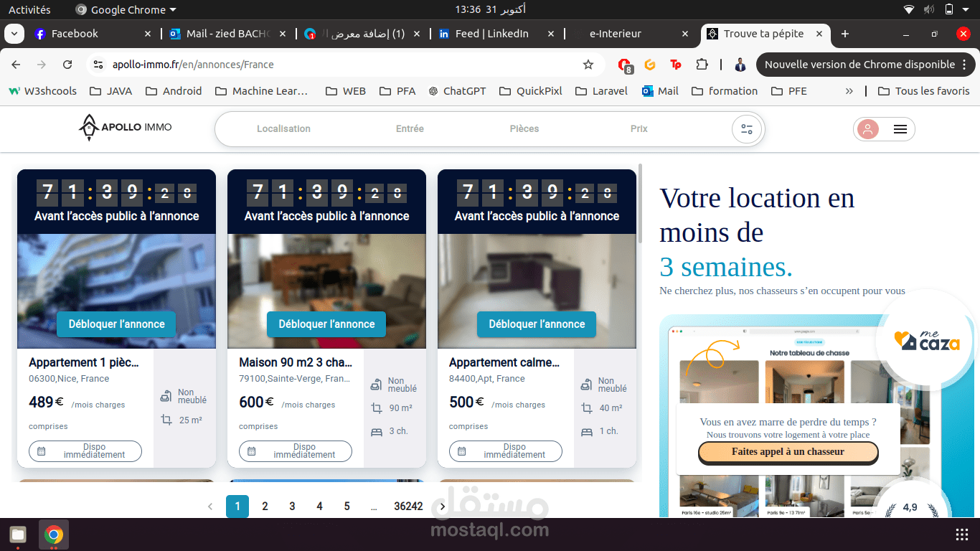This screenshot has height=551, width=980.
Task: Click the orange G extension icon
Action: point(650,65)
